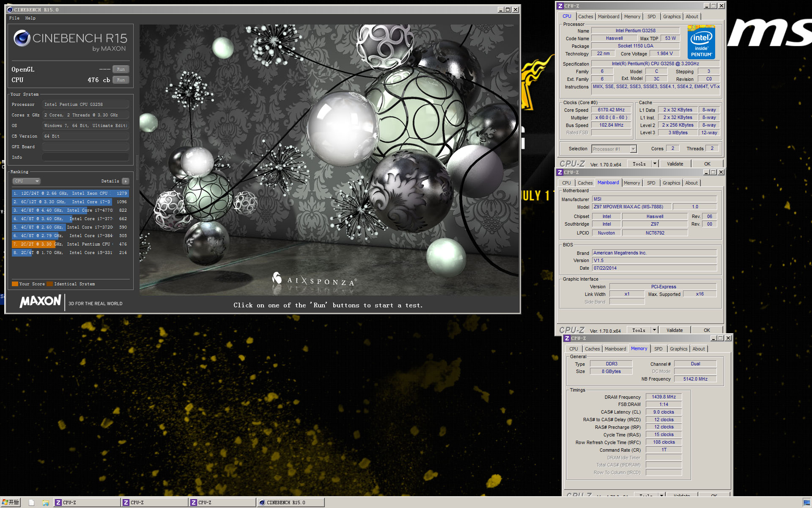Screen dimensions: 812x508
Task: Run the OpenGL benchmark test
Action: [121, 69]
